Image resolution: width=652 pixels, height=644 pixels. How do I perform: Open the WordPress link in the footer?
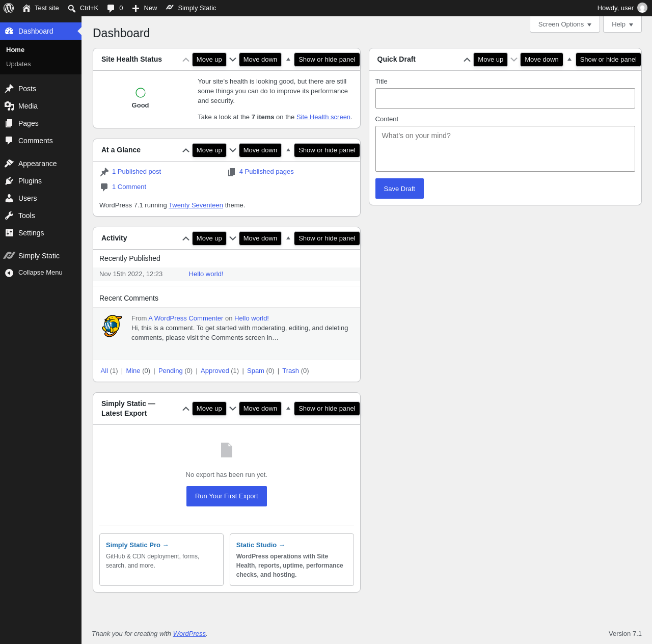pos(189,634)
